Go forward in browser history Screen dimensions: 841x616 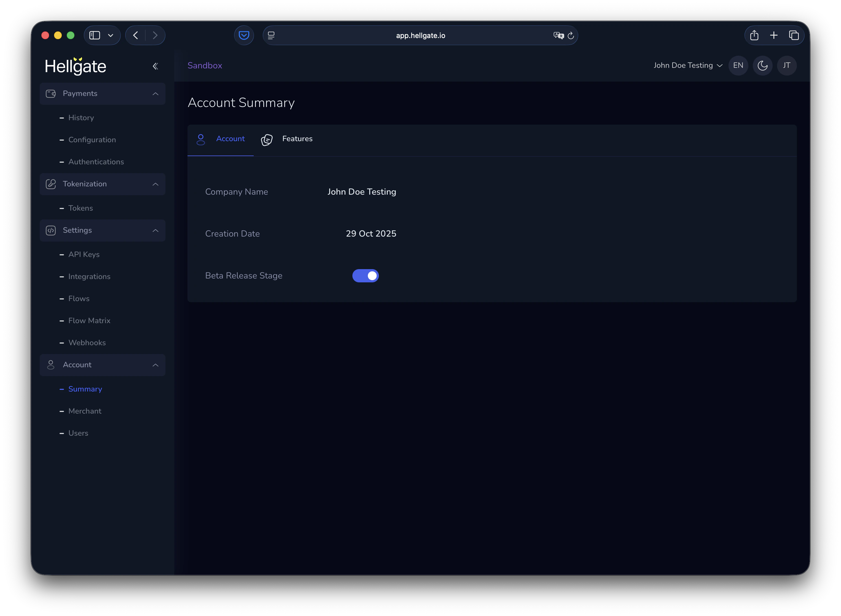[x=155, y=35]
